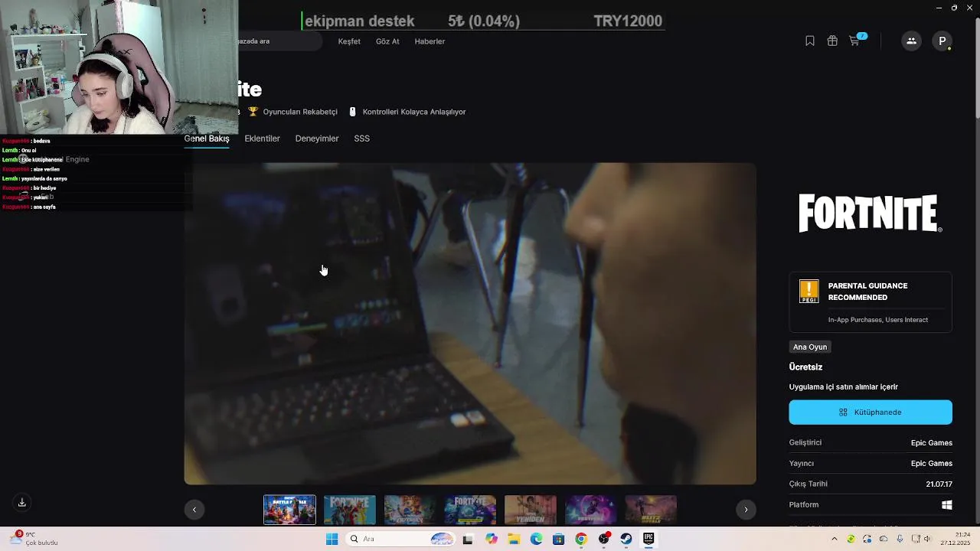Click the Oyuncuları Rekabetçi label
Screen dimensions: 980x551
point(300,112)
